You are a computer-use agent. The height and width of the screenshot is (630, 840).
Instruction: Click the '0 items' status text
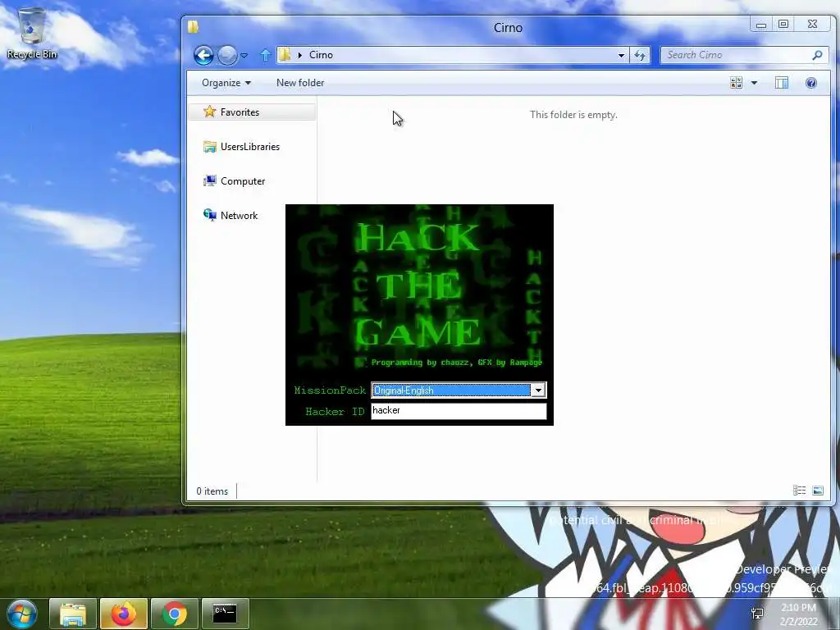[x=212, y=491]
